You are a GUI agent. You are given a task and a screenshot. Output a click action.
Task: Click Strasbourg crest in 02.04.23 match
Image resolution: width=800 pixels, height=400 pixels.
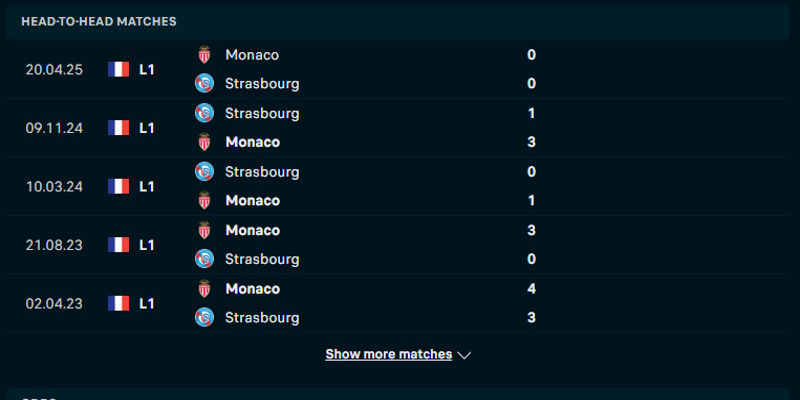[x=205, y=318]
